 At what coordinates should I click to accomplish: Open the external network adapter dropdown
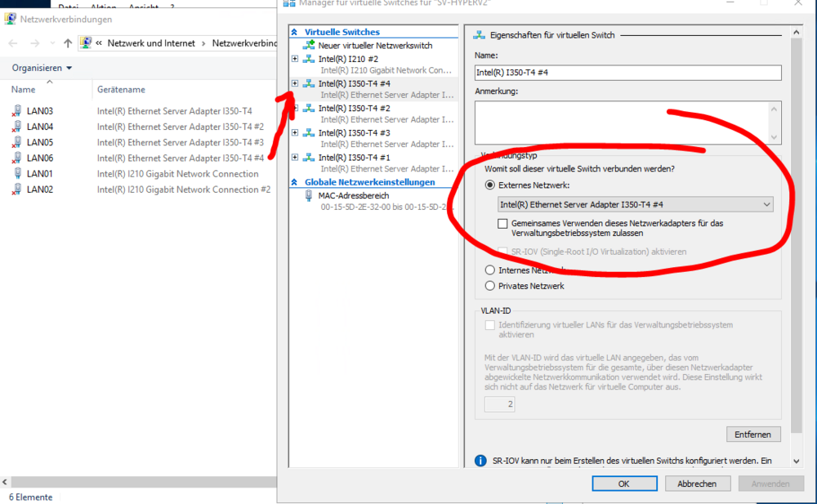(636, 204)
